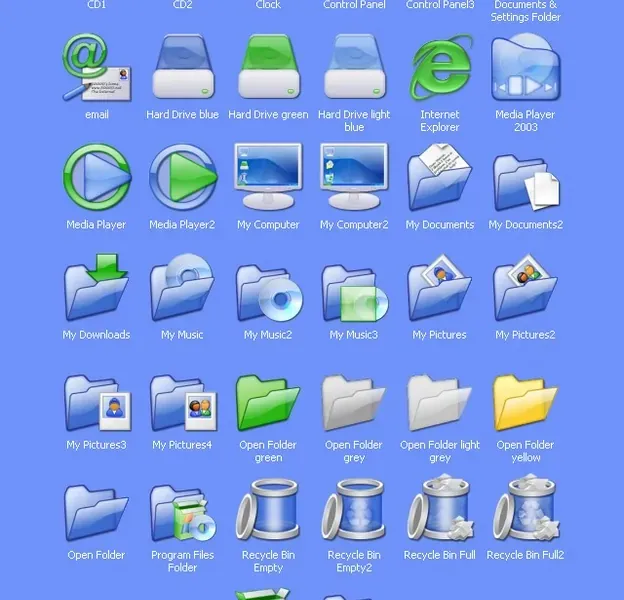
Task: Click 'Documents & Settings Folder' label
Action: point(526,11)
